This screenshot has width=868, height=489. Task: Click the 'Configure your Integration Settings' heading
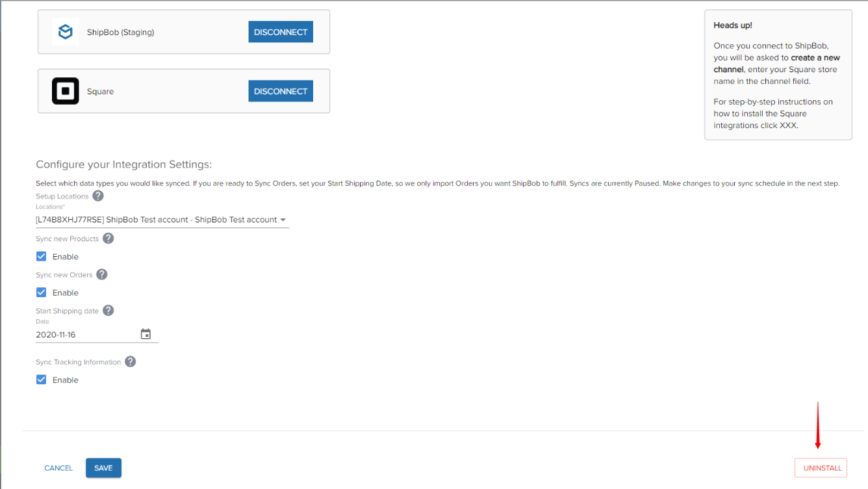(x=124, y=165)
